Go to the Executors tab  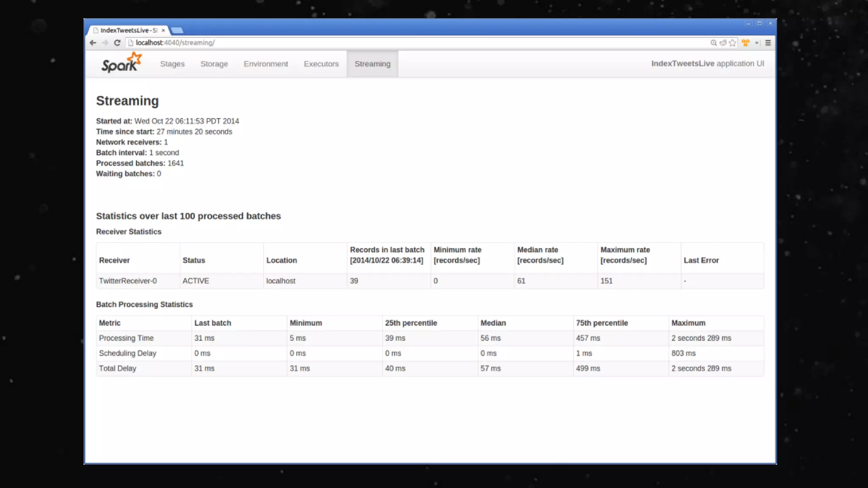click(x=321, y=64)
